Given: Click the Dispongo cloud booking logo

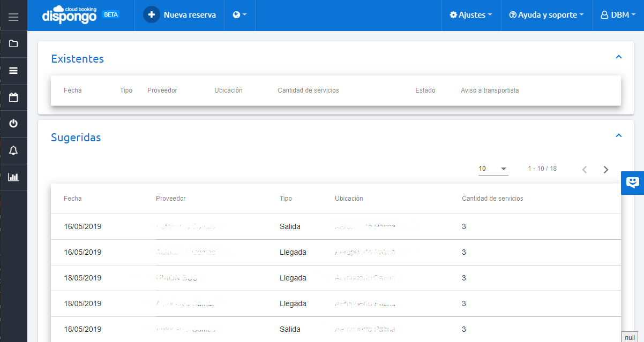Looking at the screenshot, I should (x=70, y=15).
